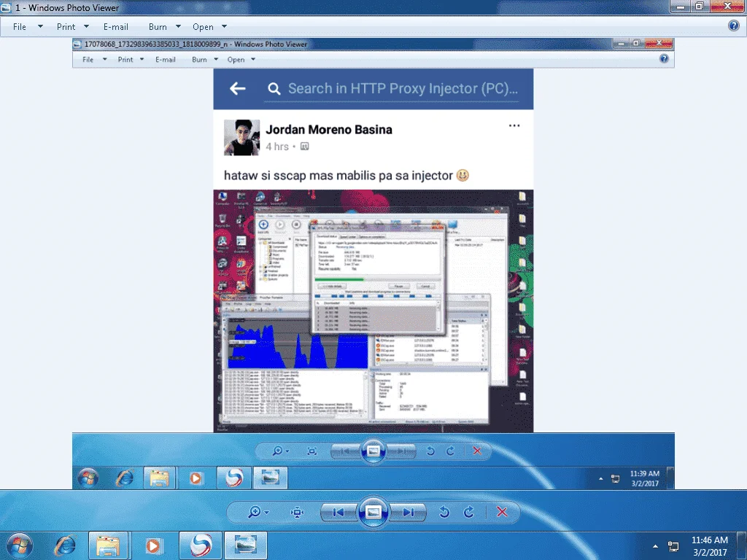Rotate counterclockwise in the bottom control bar
747x560 pixels.
coord(444,512)
